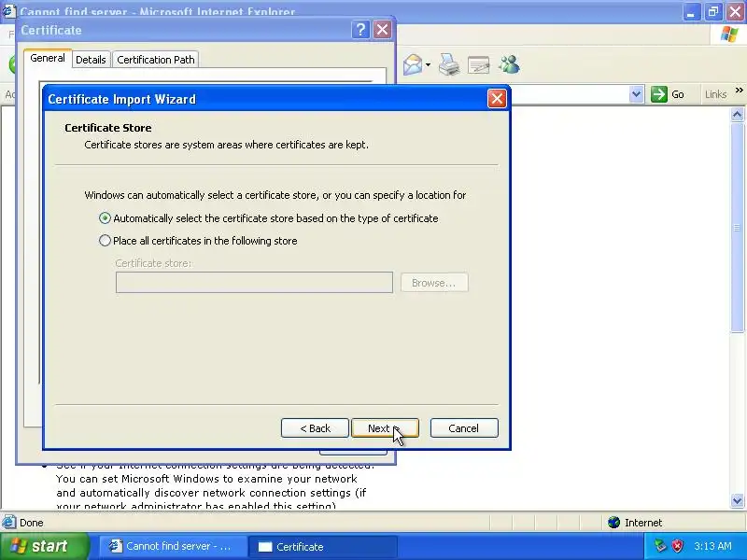Switch to Certificate taskbar button
This screenshot has width=747, height=560.
click(x=323, y=546)
